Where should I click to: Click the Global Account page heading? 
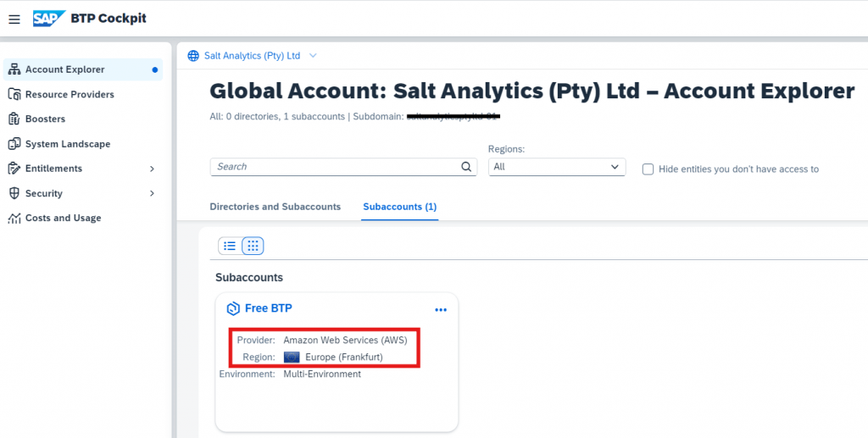pos(532,91)
